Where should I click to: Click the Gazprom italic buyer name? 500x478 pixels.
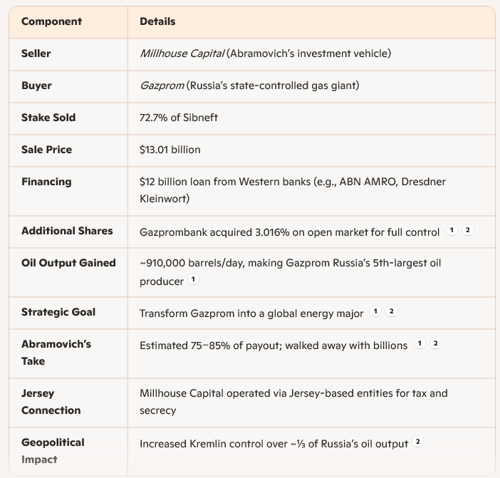162,85
